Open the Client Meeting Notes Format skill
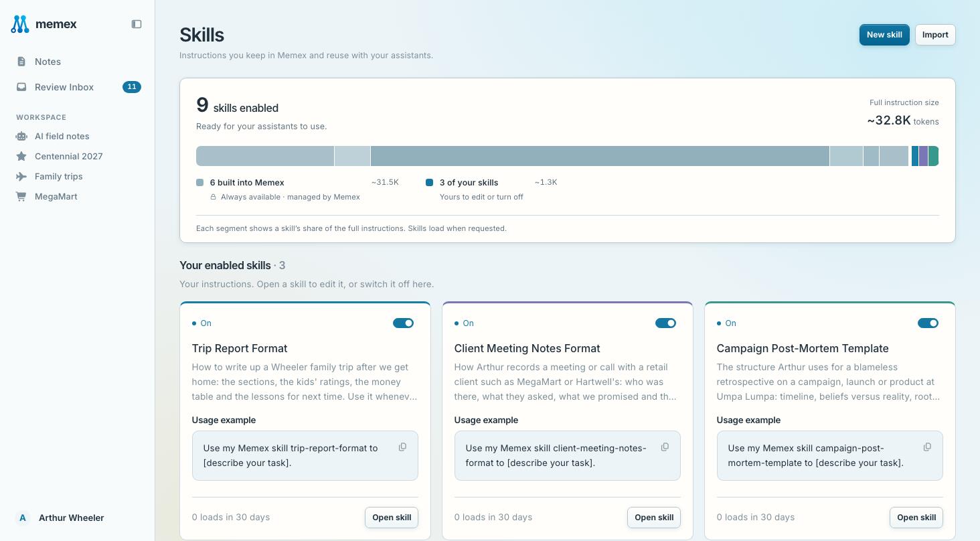Viewport: 980px width, 541px height. [x=654, y=518]
